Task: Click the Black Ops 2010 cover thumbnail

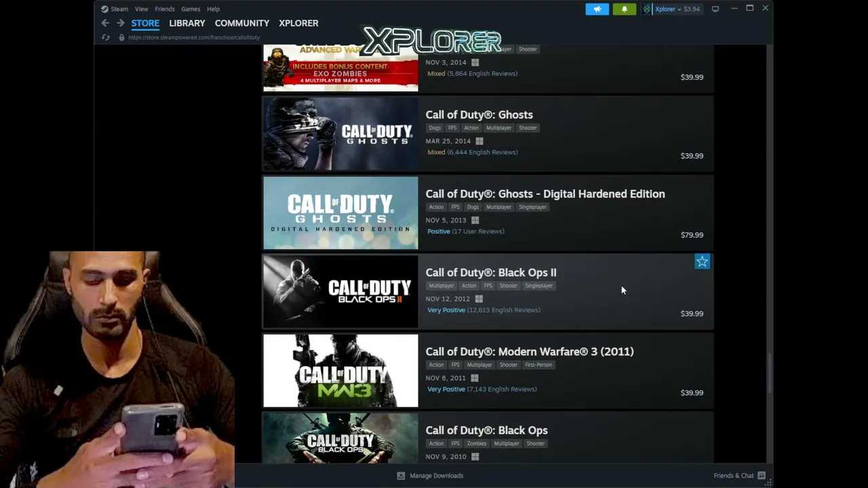Action: (340, 439)
